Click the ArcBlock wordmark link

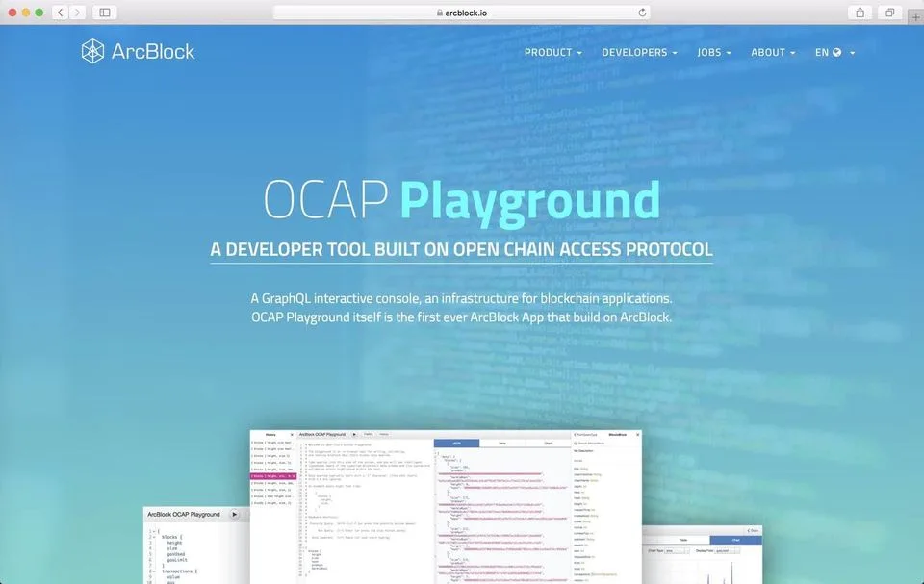click(153, 52)
